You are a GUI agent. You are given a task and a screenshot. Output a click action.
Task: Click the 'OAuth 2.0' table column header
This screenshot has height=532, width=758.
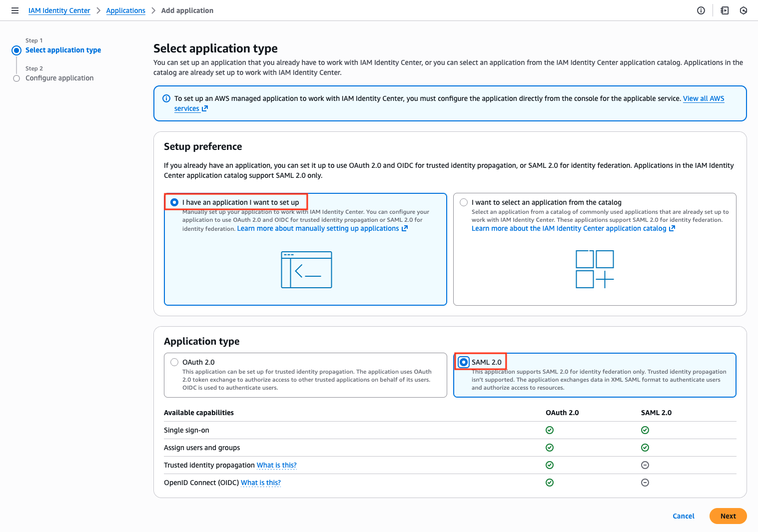[x=562, y=413]
